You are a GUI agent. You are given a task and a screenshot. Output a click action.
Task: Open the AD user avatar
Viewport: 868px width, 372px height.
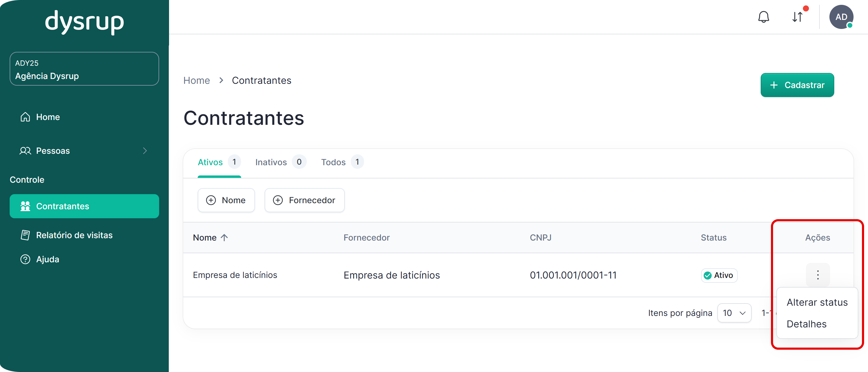click(841, 17)
